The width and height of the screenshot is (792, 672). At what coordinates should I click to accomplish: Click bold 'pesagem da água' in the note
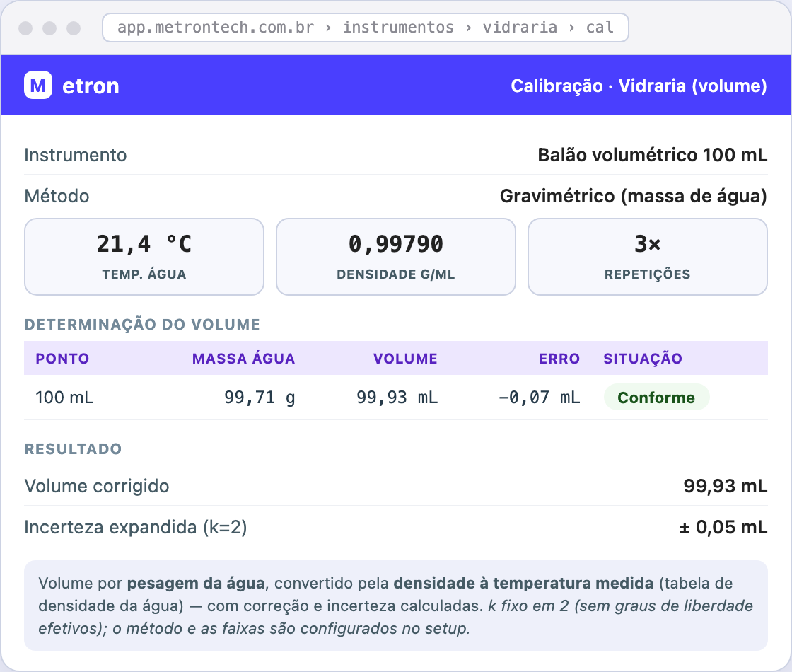pyautogui.click(x=196, y=584)
